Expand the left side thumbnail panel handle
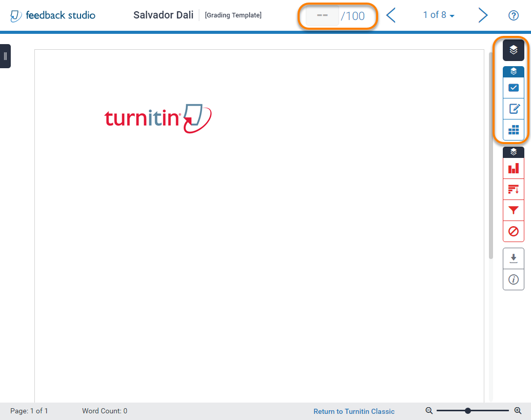The image size is (531, 420). (5, 56)
